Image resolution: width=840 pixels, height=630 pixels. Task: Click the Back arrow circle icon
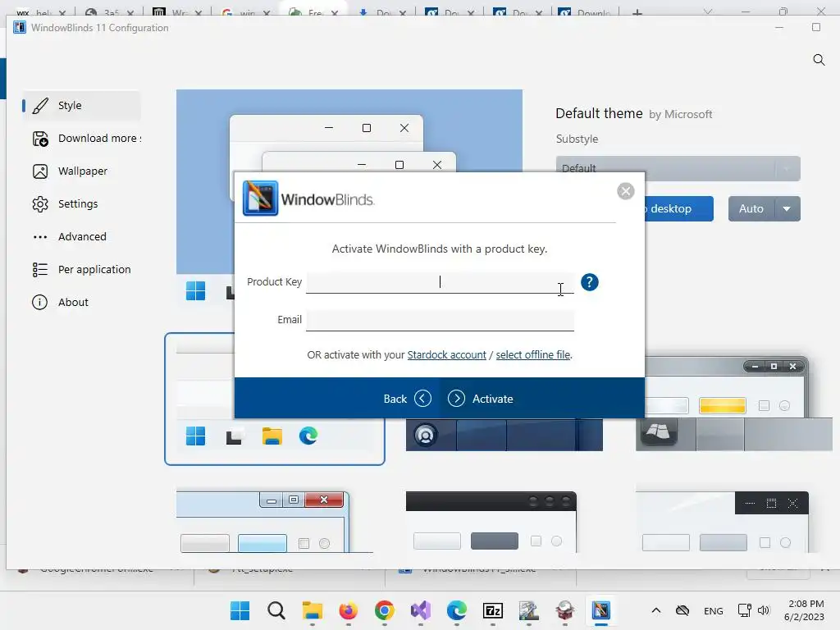coord(422,399)
